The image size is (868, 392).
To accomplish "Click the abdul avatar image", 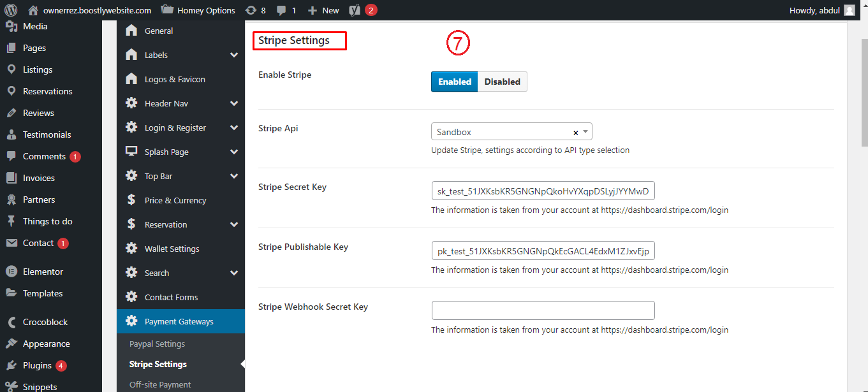I will 849,10.
